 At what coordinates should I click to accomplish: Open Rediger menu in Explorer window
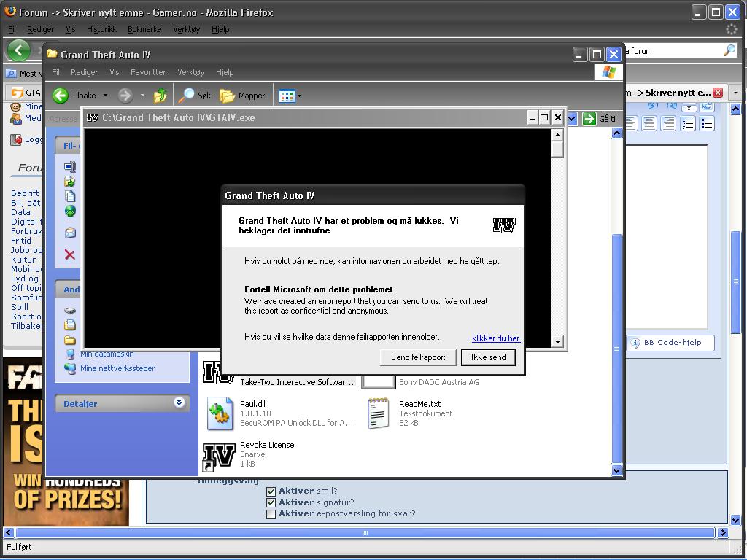click(85, 72)
